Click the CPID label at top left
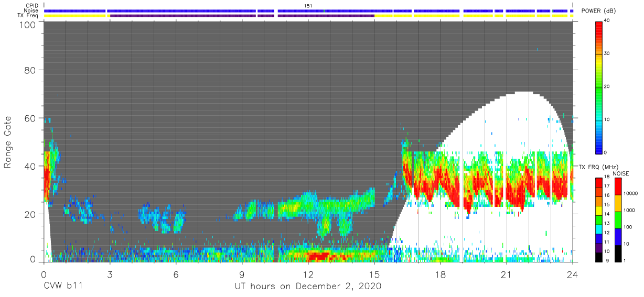Viewport: 644px width, 297px height. tap(32, 6)
